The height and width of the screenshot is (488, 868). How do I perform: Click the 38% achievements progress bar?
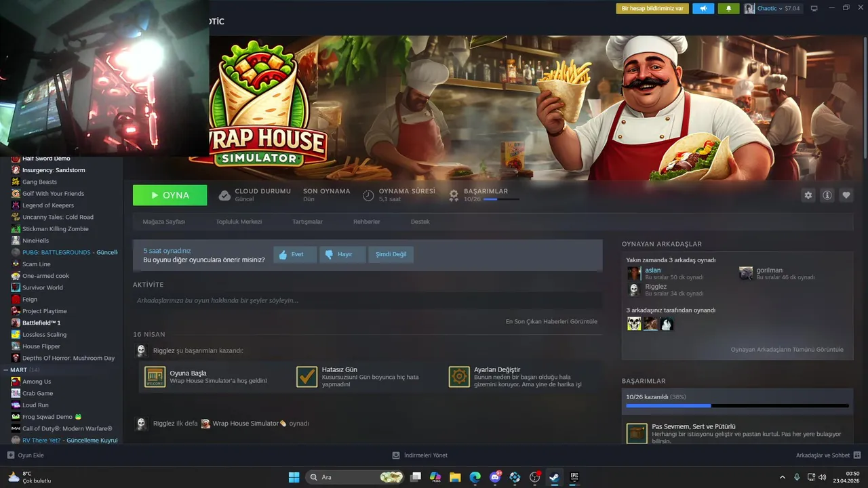pos(737,405)
